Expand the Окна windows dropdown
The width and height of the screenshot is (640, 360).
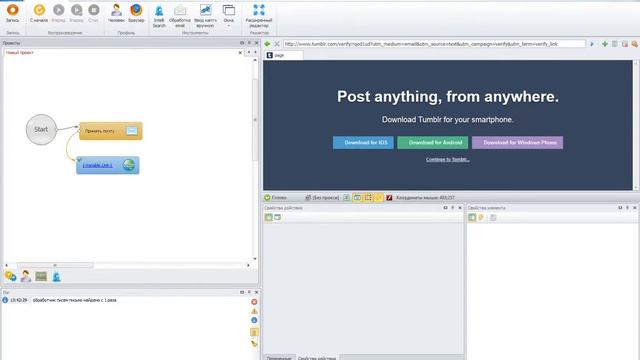[229, 16]
